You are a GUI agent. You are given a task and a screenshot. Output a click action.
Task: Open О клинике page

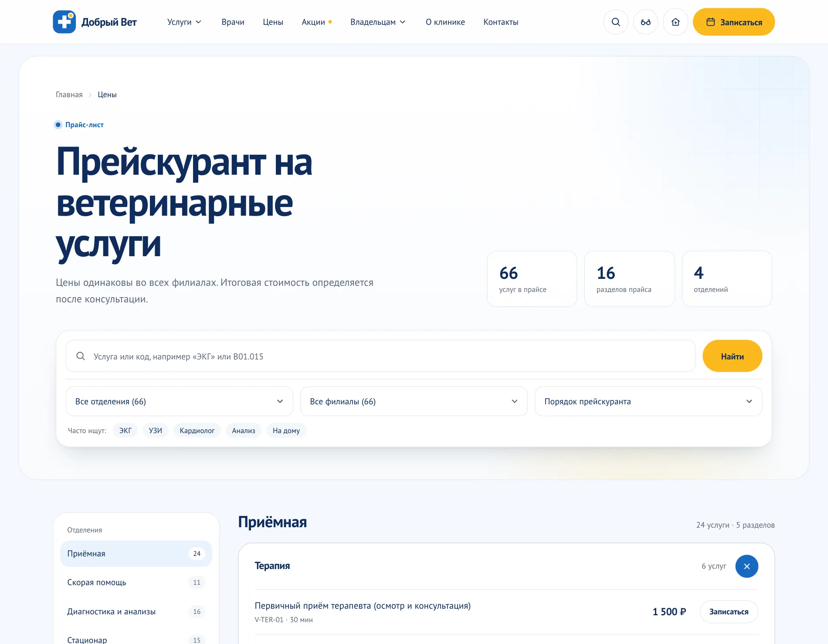[x=445, y=22]
